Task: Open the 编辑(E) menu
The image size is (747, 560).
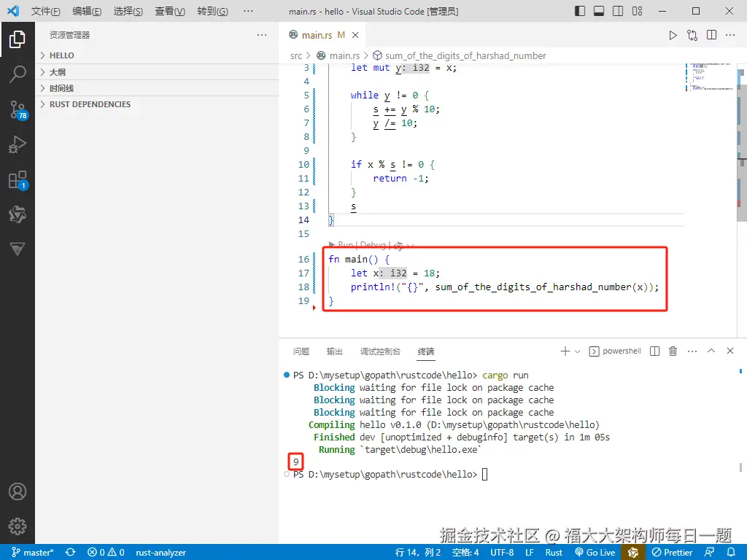Action: pos(87,11)
